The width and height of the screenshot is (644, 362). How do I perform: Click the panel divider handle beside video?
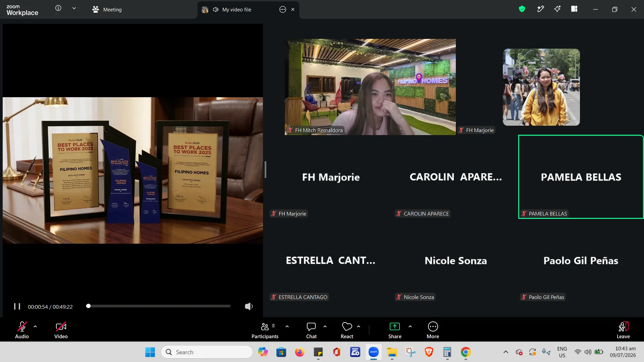click(x=265, y=170)
